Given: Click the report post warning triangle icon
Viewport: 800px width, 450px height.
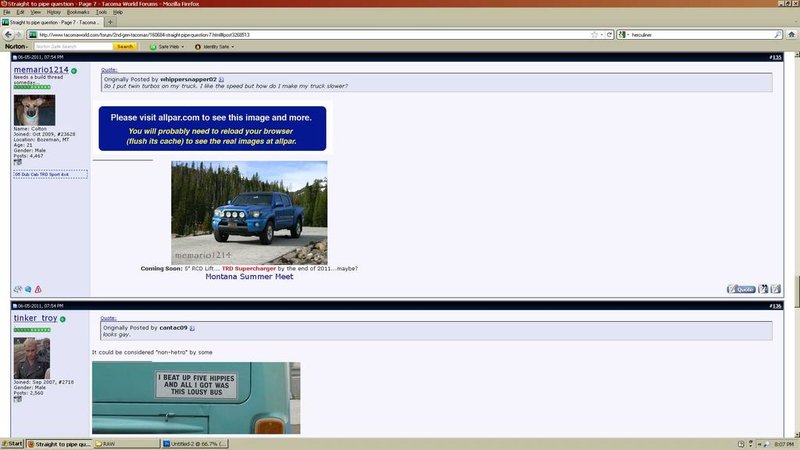Looking at the screenshot, I should 38,289.
